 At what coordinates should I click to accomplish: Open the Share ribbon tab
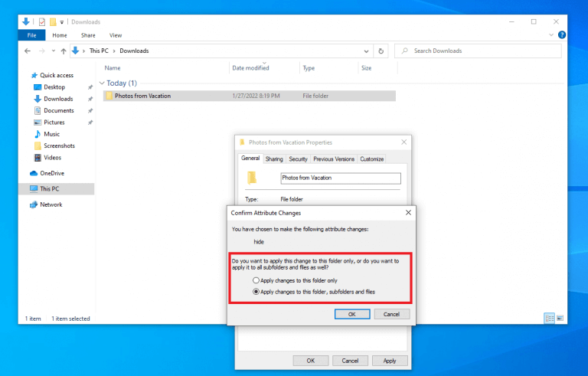tap(88, 35)
